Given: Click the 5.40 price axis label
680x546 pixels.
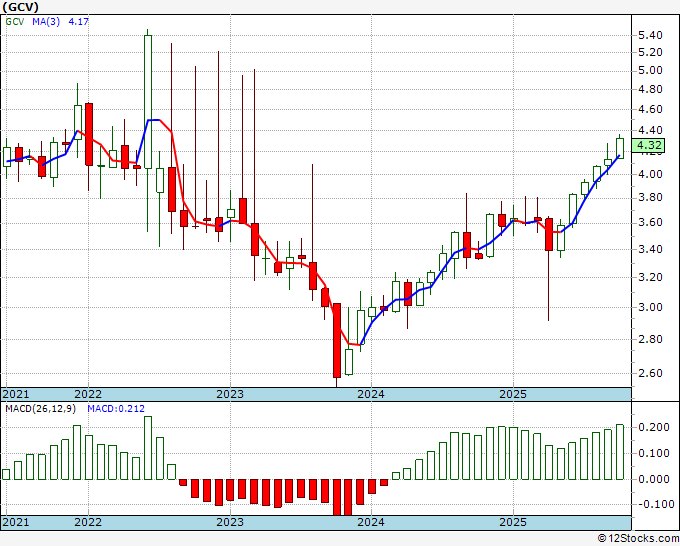Looking at the screenshot, I should 650,35.
